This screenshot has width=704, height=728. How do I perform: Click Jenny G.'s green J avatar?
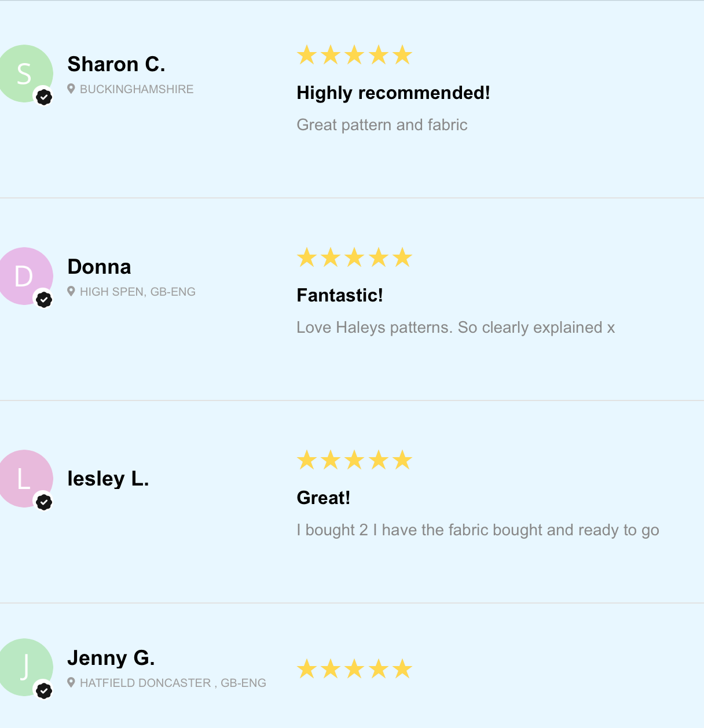23,667
